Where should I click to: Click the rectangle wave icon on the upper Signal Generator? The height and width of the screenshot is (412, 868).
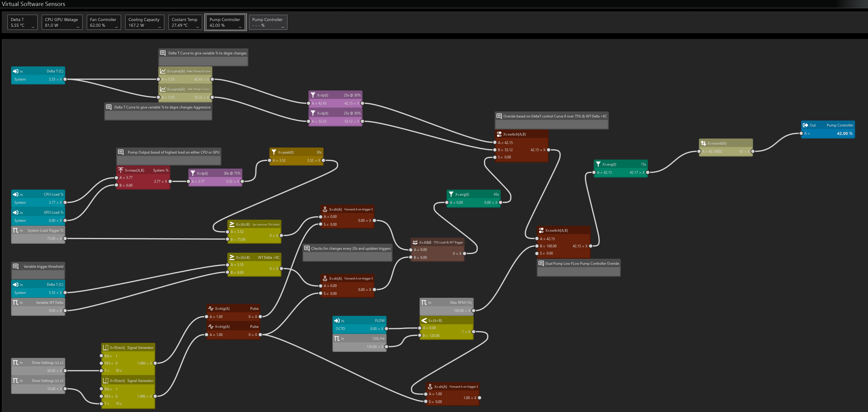click(105, 348)
